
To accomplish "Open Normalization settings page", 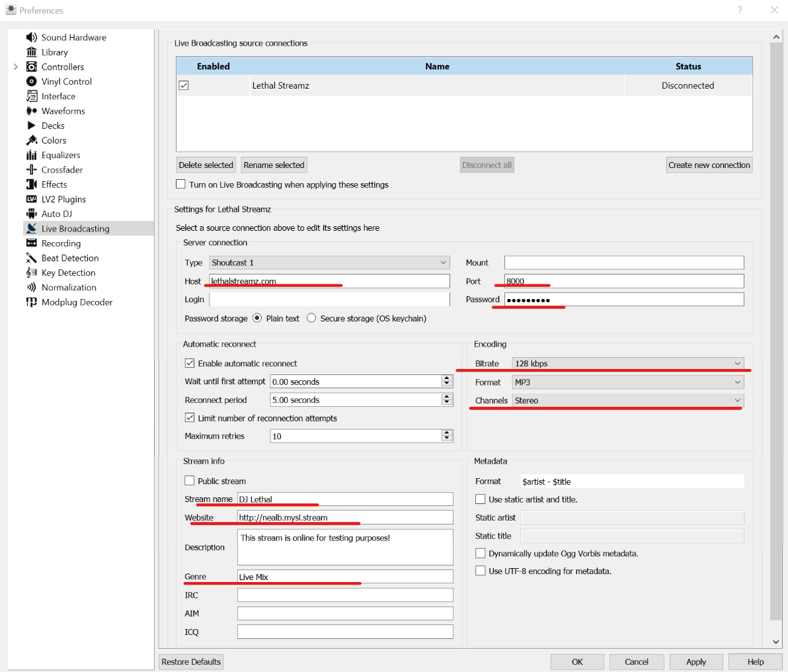I will coord(69,287).
